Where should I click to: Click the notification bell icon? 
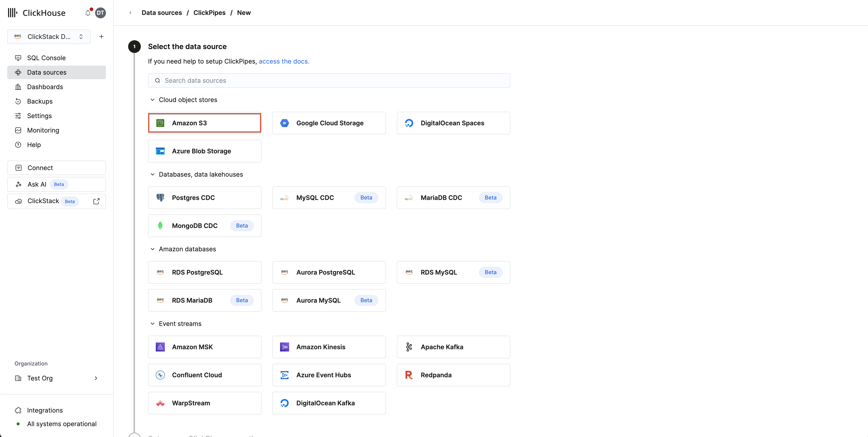point(88,13)
